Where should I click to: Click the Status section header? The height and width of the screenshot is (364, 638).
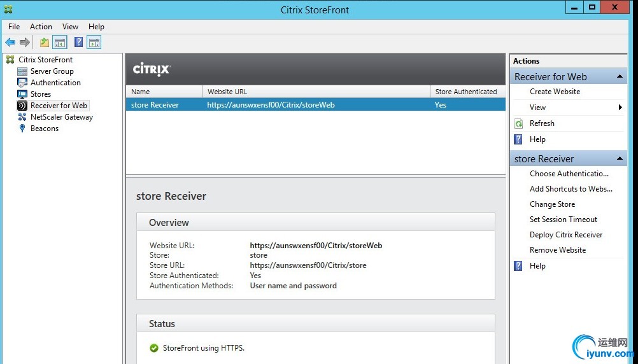(316, 324)
